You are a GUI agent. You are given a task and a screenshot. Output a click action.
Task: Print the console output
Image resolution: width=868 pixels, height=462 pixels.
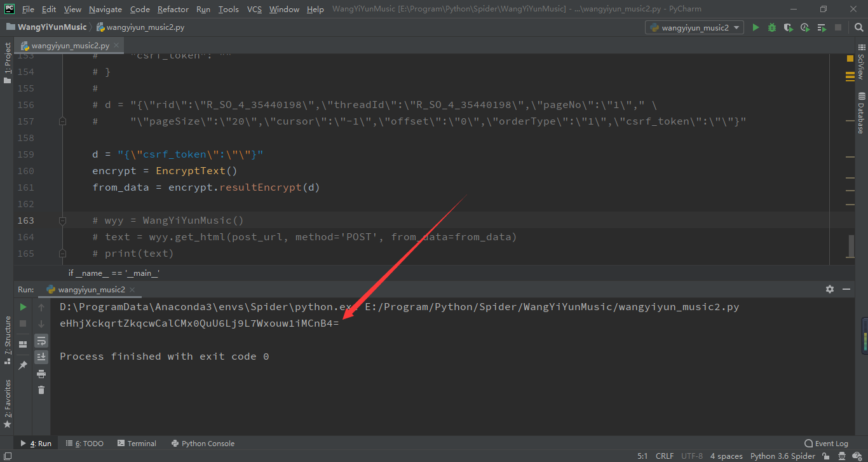(41, 374)
